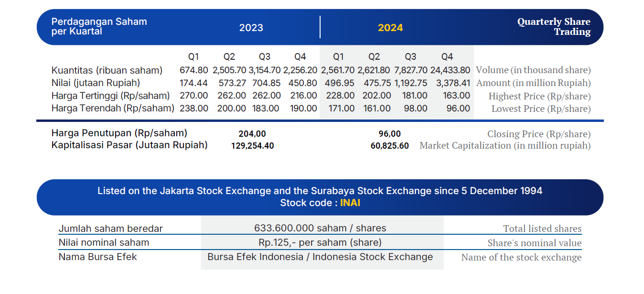The image size is (644, 294).
Task: Click the Jumlah saham beredar label
Action: 111,229
